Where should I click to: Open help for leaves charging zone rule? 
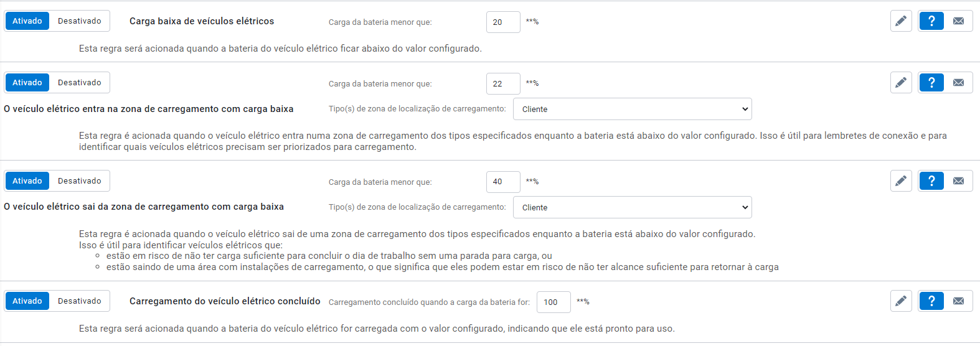[931, 181]
